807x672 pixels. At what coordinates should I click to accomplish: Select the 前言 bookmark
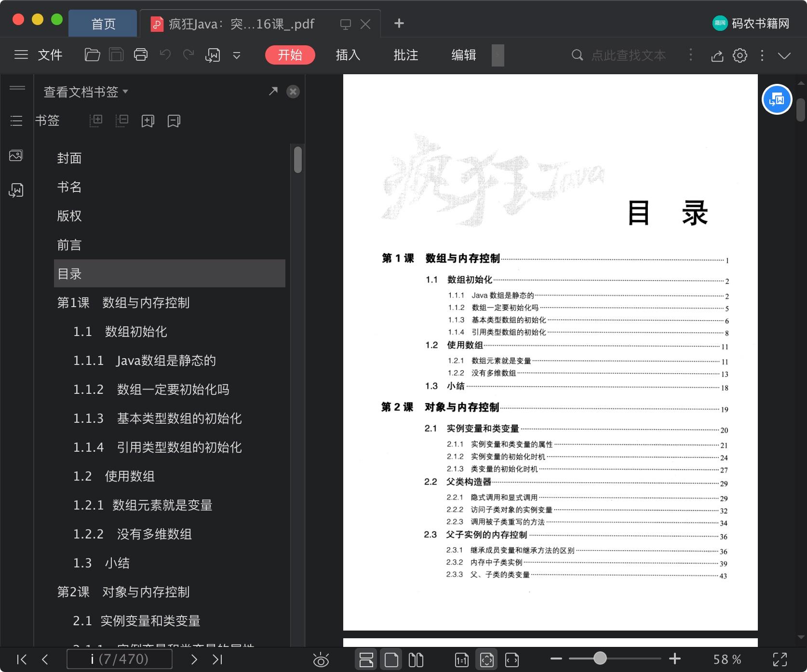[x=69, y=245]
